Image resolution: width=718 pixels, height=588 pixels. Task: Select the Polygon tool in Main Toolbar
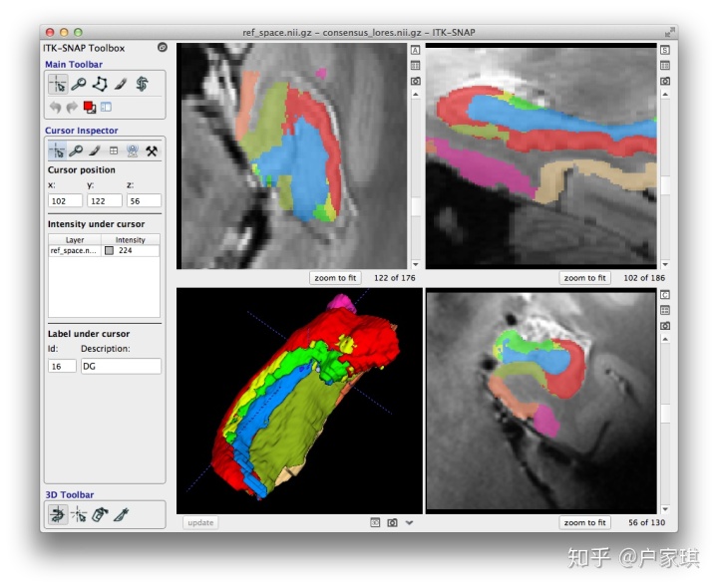[x=100, y=84]
